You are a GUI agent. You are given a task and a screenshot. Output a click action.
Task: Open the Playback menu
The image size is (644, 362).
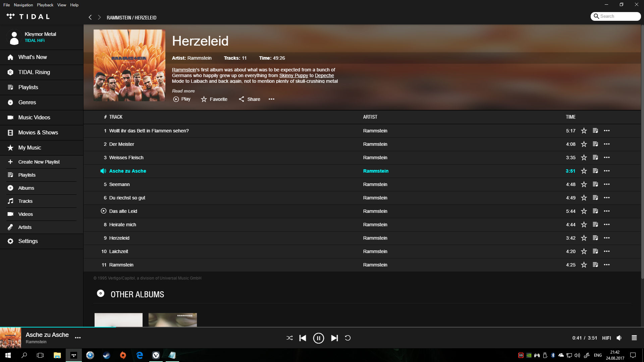pos(45,5)
